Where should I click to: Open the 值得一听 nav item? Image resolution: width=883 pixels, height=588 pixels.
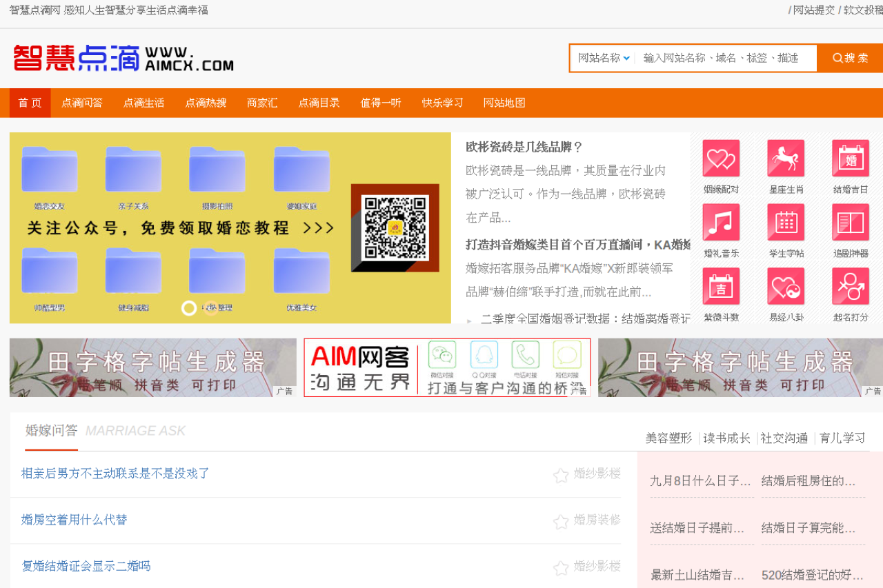point(381,103)
